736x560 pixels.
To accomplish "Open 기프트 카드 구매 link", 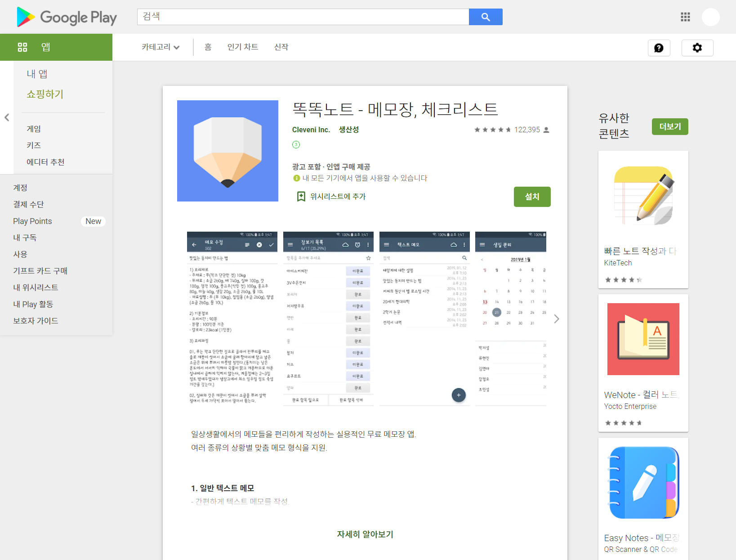I will (x=40, y=271).
